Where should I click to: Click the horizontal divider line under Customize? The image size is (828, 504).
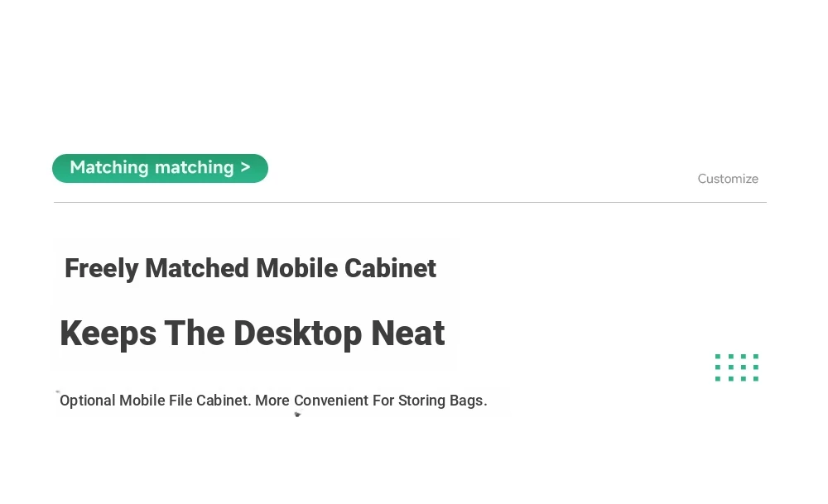point(410,202)
